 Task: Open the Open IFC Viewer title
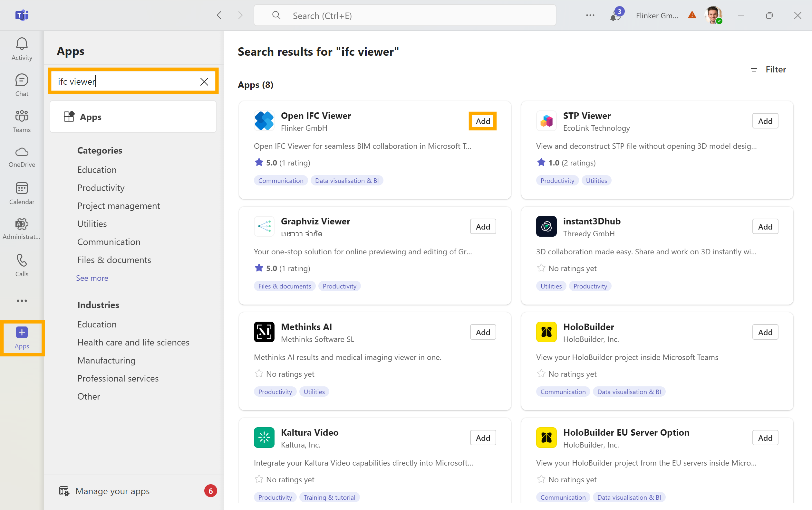pyautogui.click(x=316, y=116)
